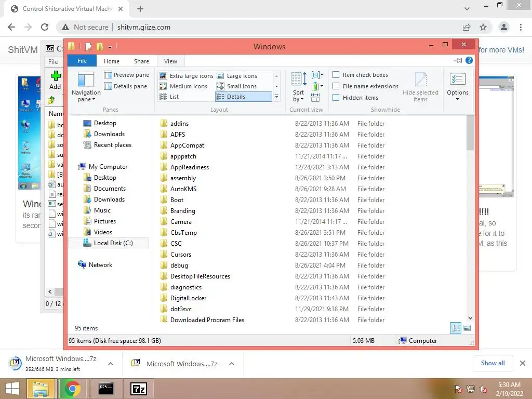Screen dimensions: 532x399
Task: Open Documents under My Computer
Action: 104,189
